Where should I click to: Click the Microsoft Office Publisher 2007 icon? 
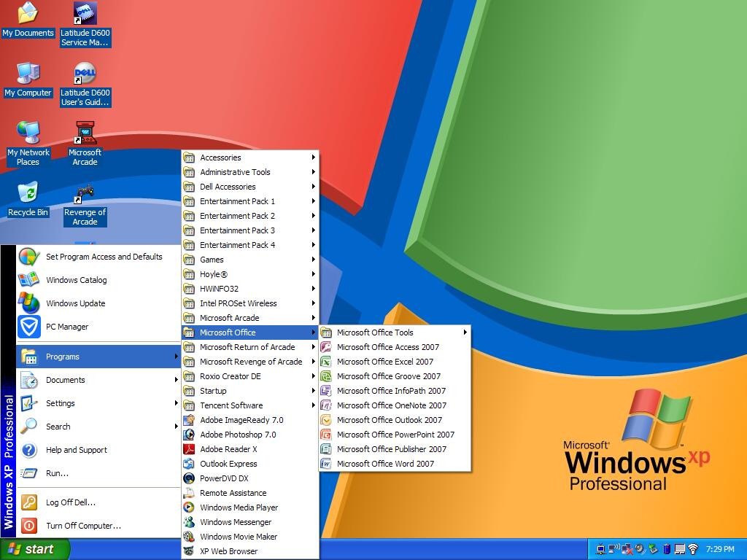[326, 449]
